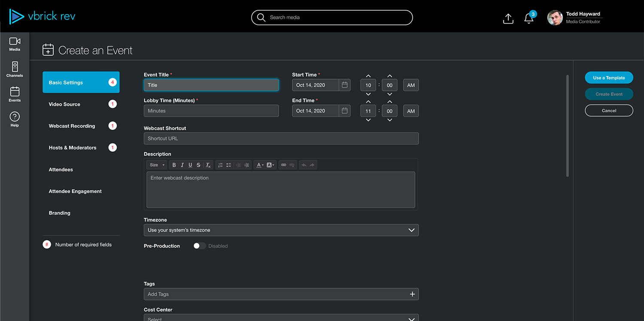Image resolution: width=644 pixels, height=321 pixels.
Task: Select the Video Source tab
Action: click(81, 104)
